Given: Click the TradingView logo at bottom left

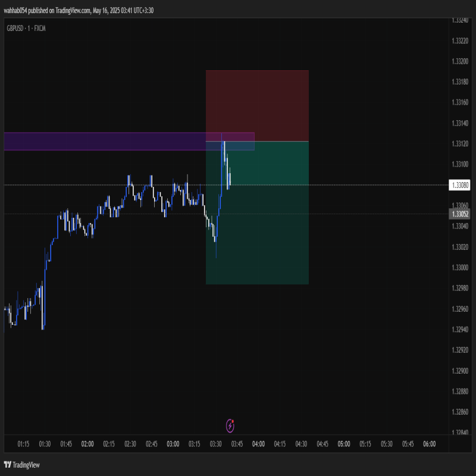Looking at the screenshot, I should pos(21,465).
